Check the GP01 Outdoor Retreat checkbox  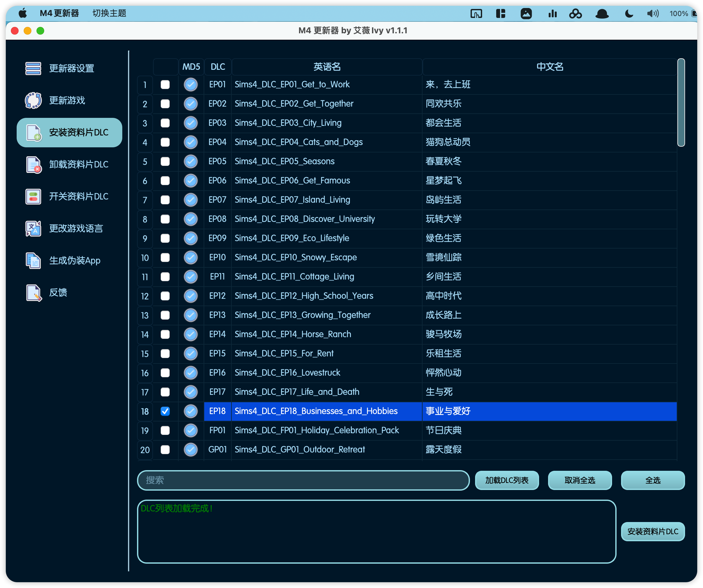click(x=165, y=450)
